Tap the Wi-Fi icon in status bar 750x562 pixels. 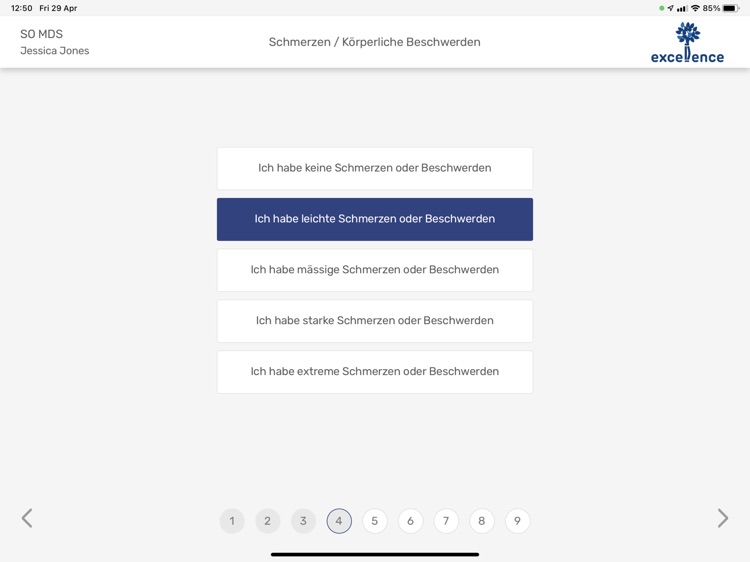coord(695,8)
